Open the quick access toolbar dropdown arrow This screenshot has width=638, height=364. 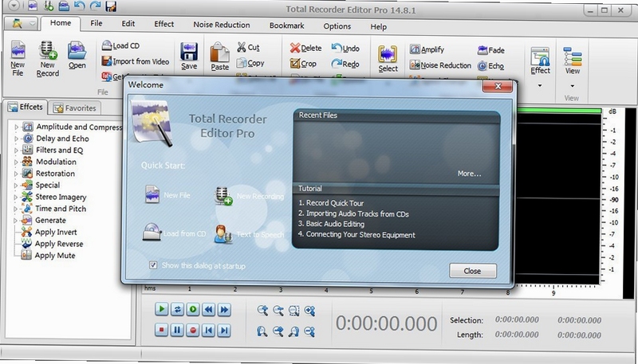click(x=14, y=6)
